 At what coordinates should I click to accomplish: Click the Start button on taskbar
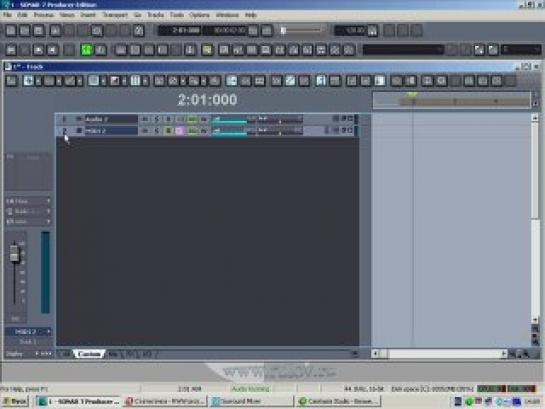point(15,401)
